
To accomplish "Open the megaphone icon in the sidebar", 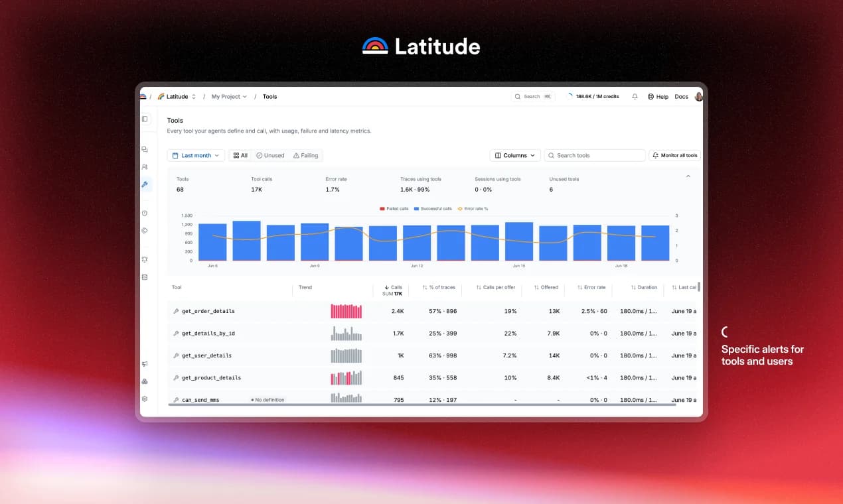I will pyautogui.click(x=145, y=364).
